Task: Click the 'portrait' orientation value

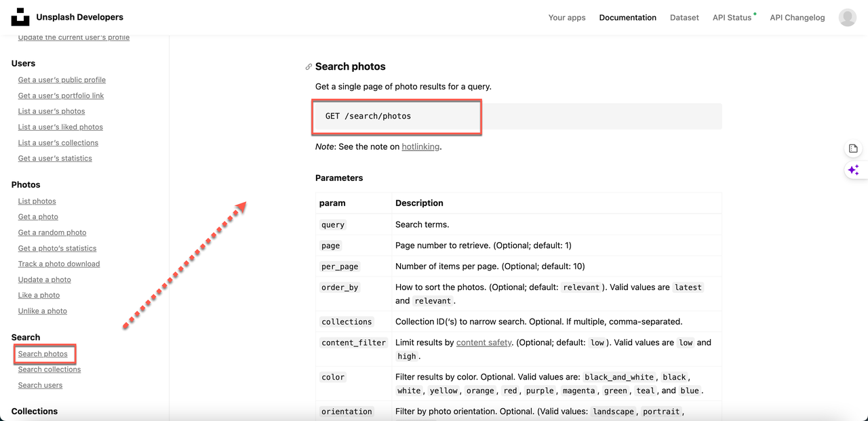Action: pos(660,412)
